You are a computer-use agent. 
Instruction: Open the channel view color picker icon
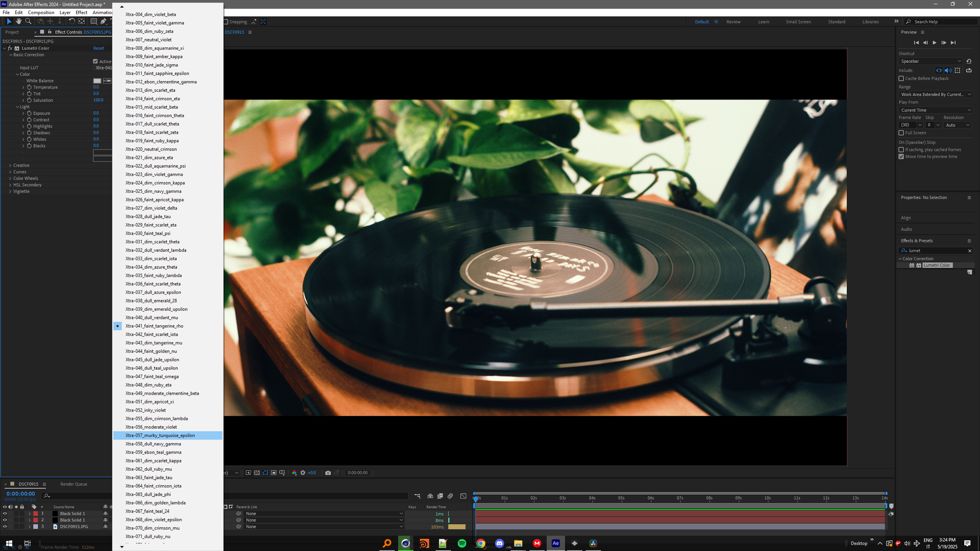(294, 473)
